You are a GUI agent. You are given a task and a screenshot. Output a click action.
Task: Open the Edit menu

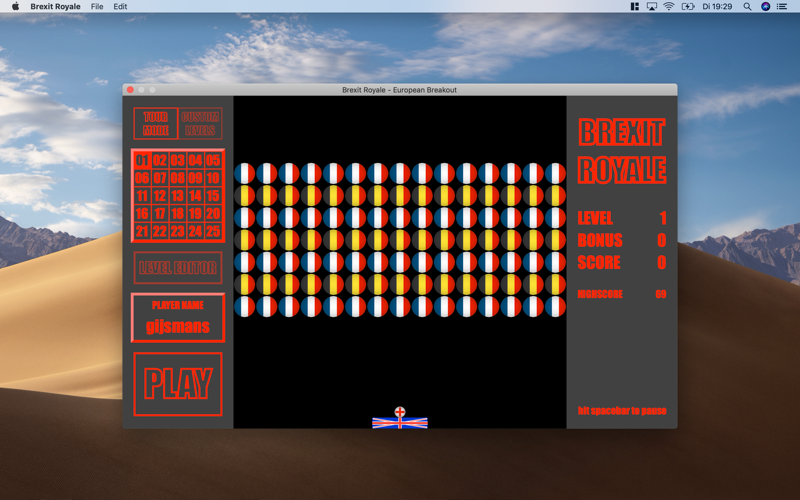coord(120,6)
